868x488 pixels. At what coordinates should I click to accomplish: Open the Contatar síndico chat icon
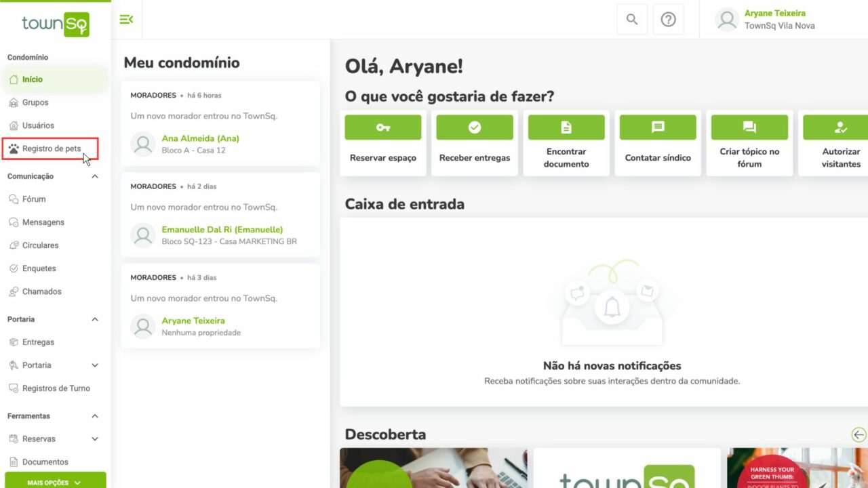[x=657, y=127]
